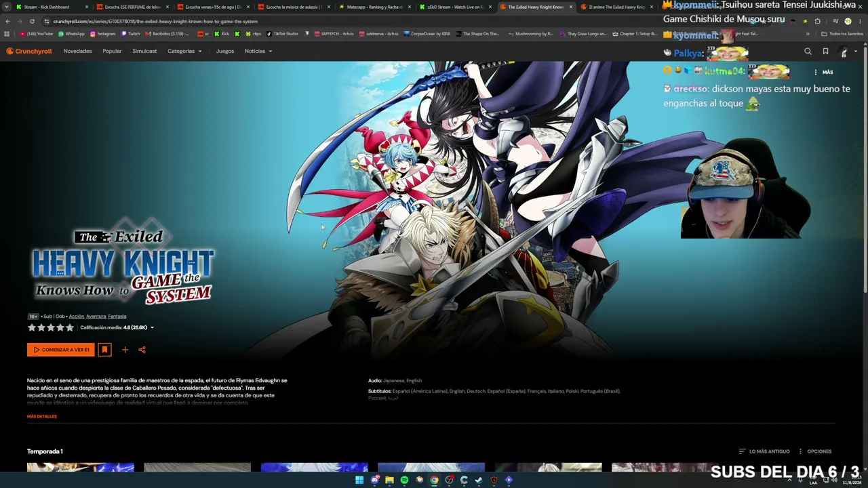
Task: Open Steam from the taskbar
Action: tap(479, 480)
